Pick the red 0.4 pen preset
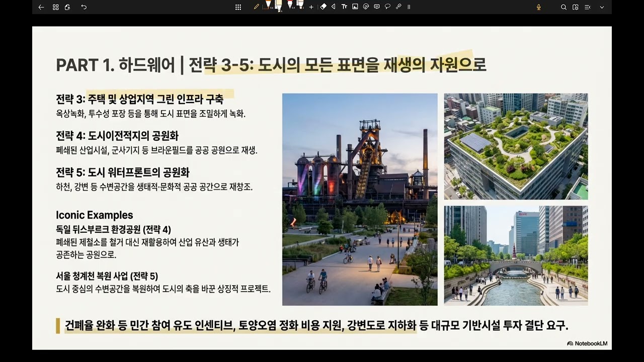The width and height of the screenshot is (644, 362). [290, 5]
